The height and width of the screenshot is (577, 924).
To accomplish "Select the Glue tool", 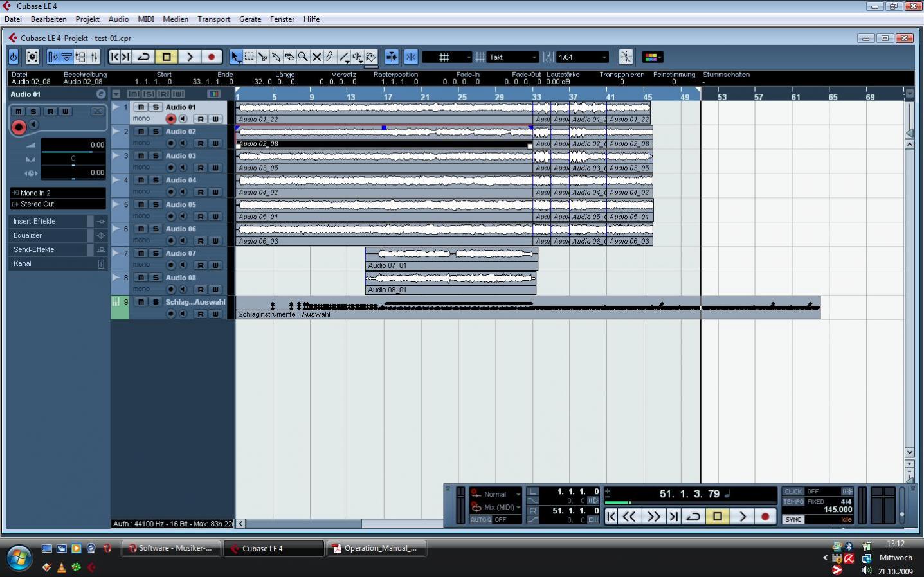I will (276, 57).
